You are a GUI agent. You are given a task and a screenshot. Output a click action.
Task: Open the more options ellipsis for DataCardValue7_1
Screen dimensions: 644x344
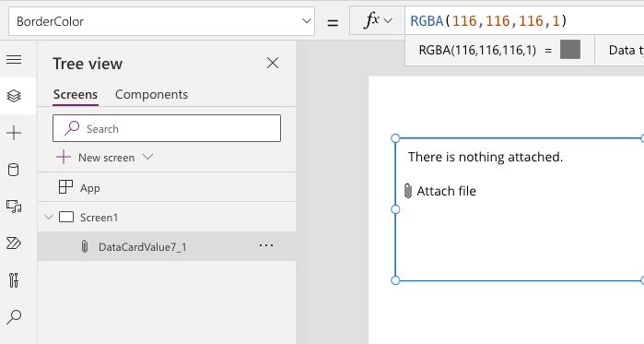(x=266, y=245)
